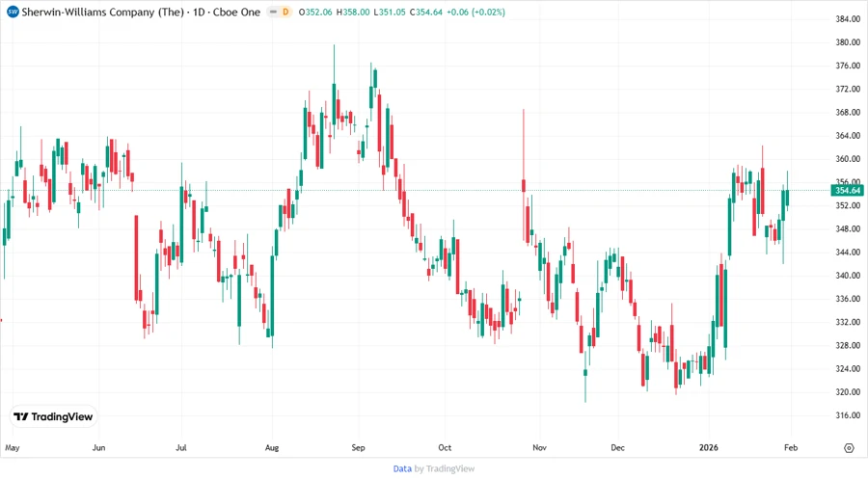Click the 'May' time axis label
The height and width of the screenshot is (480, 868).
pos(13,447)
